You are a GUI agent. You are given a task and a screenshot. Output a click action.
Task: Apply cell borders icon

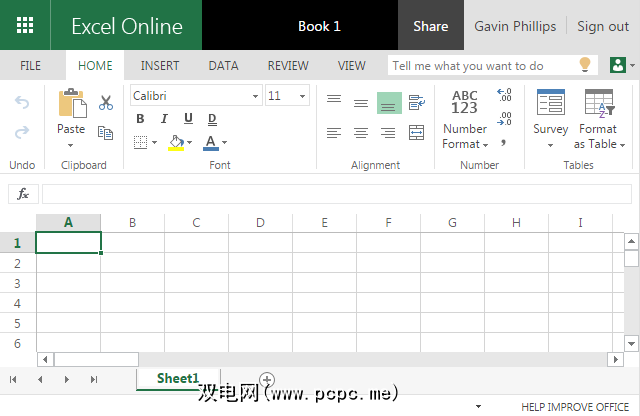coord(140,142)
